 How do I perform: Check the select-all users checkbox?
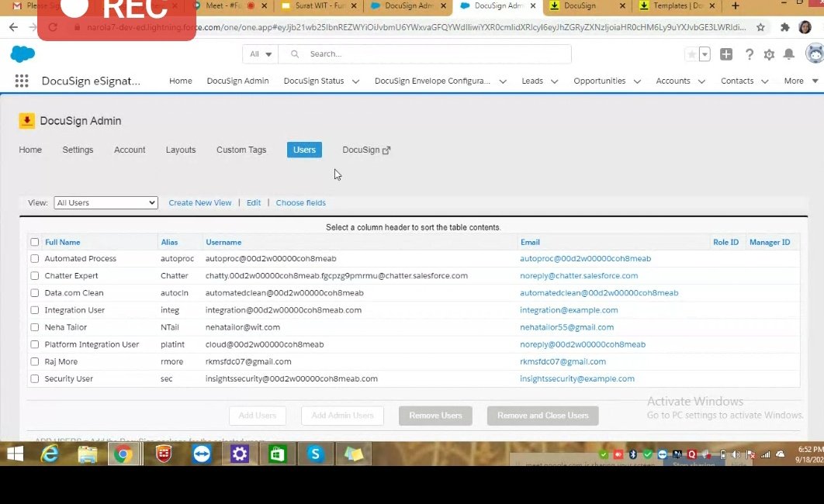(35, 242)
